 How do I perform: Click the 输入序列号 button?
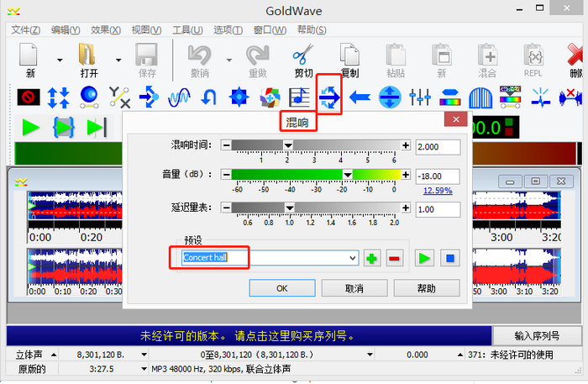click(x=537, y=335)
